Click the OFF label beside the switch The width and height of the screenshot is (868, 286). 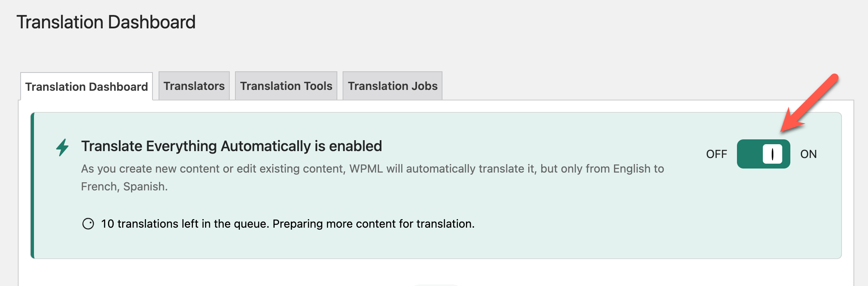[716, 154]
